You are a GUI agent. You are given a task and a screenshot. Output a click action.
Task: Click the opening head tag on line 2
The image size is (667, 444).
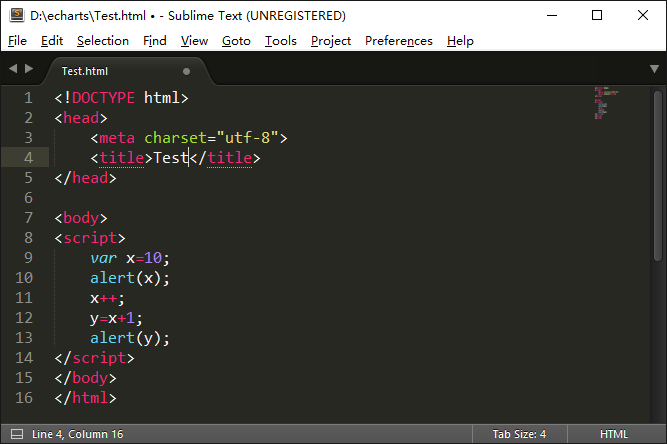pos(81,118)
